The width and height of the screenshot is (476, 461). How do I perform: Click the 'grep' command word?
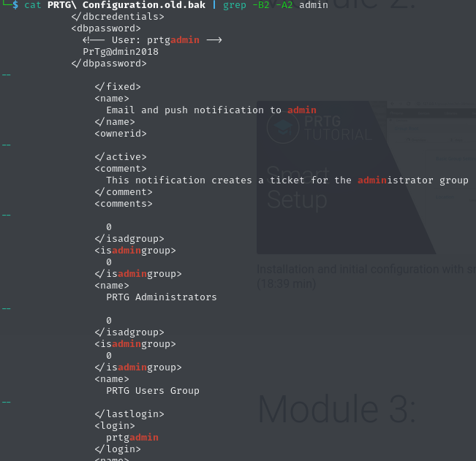coord(235,5)
